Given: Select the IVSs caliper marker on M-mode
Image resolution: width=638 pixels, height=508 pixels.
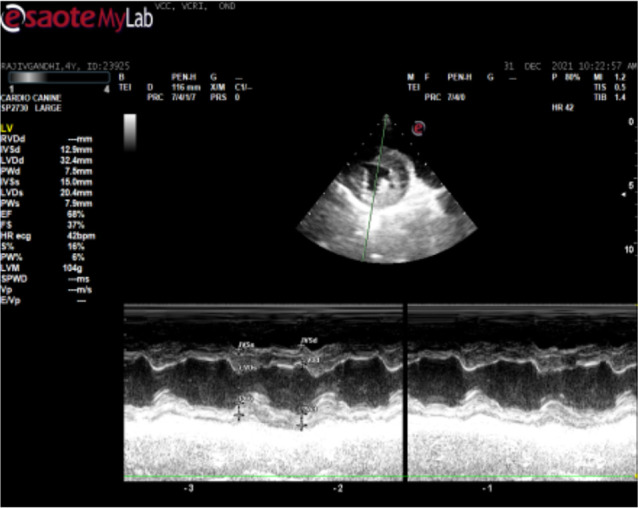Looking at the screenshot, I should point(245,346).
